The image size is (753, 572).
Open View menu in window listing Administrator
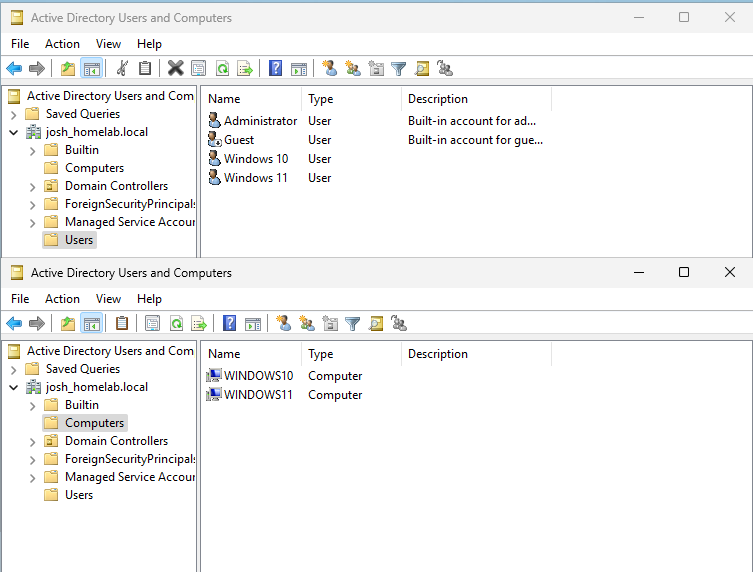(x=108, y=44)
